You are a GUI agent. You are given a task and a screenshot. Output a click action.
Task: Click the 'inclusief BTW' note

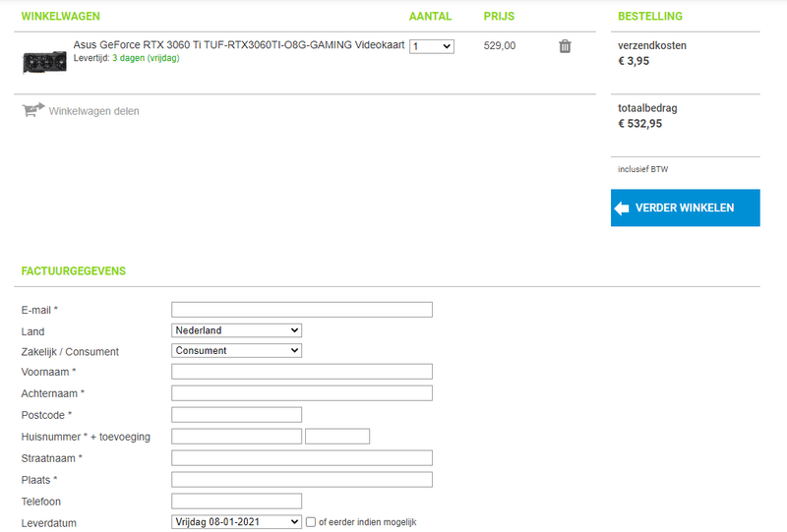[643, 169]
